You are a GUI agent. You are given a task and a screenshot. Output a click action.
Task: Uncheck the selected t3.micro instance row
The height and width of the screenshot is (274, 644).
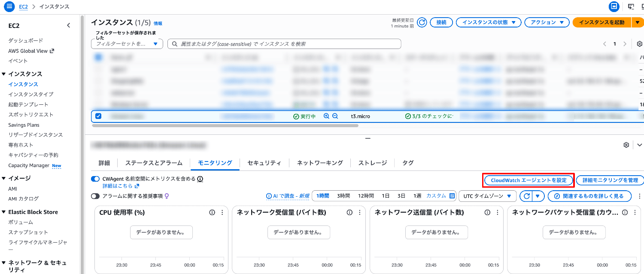click(x=98, y=116)
